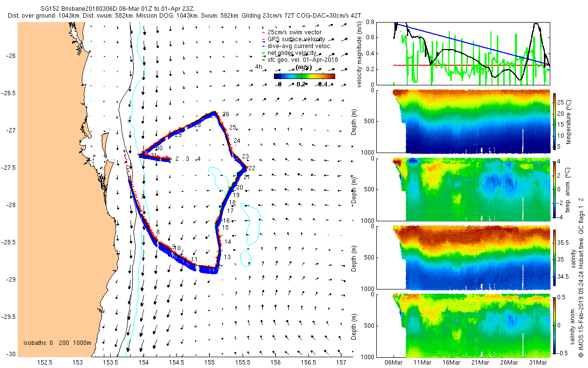Select 'dive-avg current veloc.' legend entry
This screenshot has height=368, width=588.
coord(299,46)
